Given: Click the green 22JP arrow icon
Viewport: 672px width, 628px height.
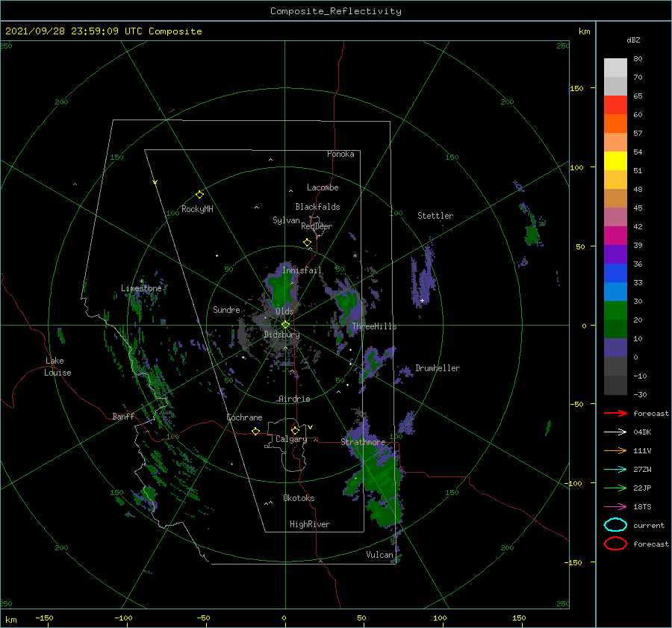Looking at the screenshot, I should tap(615, 488).
